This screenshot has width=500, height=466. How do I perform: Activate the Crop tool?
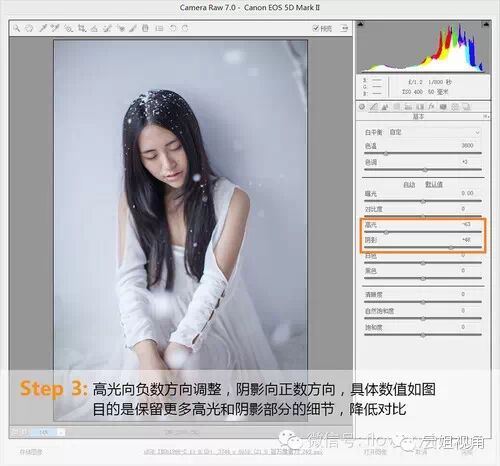81,28
